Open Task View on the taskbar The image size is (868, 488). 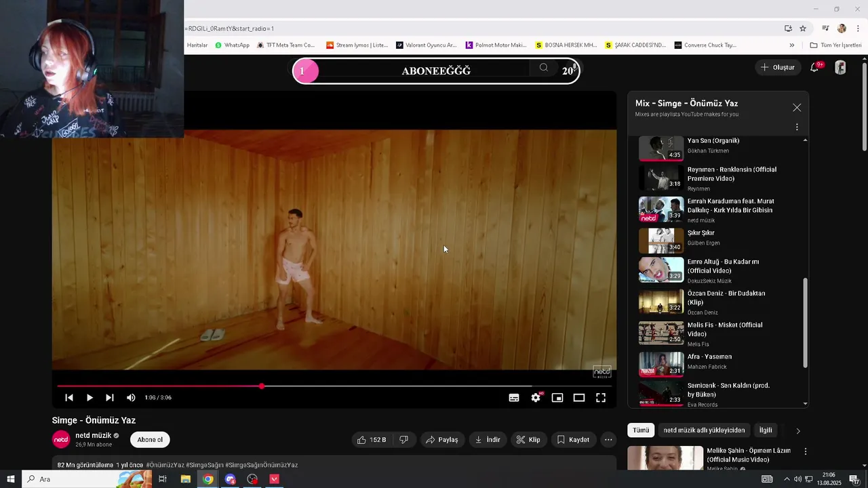163,479
